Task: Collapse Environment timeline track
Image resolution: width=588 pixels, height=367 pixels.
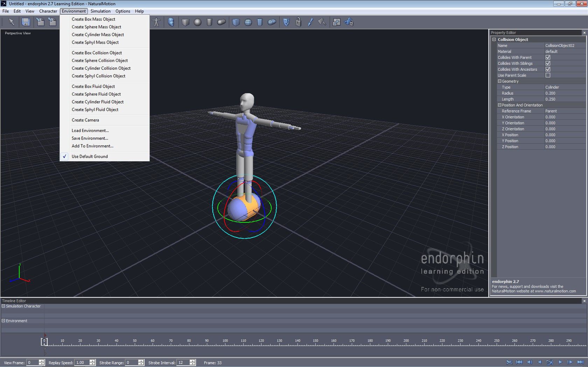Action: click(3, 320)
